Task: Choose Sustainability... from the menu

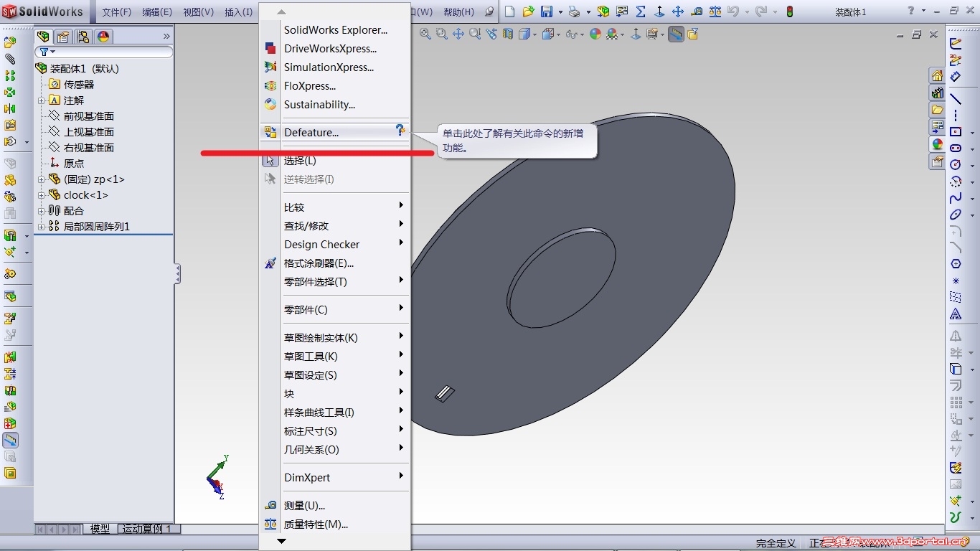Action: coord(335,105)
